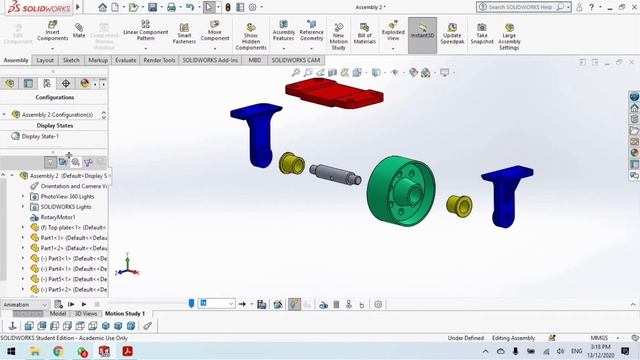
Task: Click Insert Components tool
Action: coord(52,31)
